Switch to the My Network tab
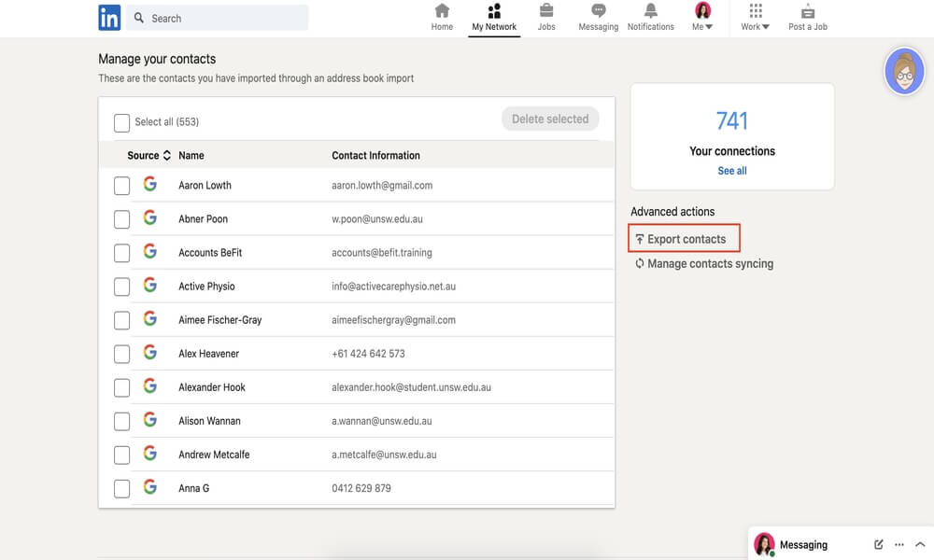The width and height of the screenshot is (934, 560). (494, 17)
